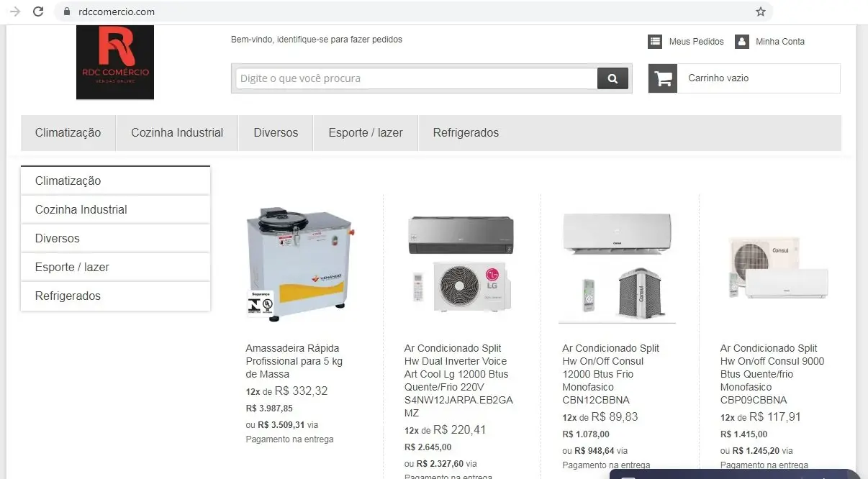868x479 pixels.
Task: Open 'Dual Inverter Voice Art Cool Lg' product title
Action: [x=458, y=380]
